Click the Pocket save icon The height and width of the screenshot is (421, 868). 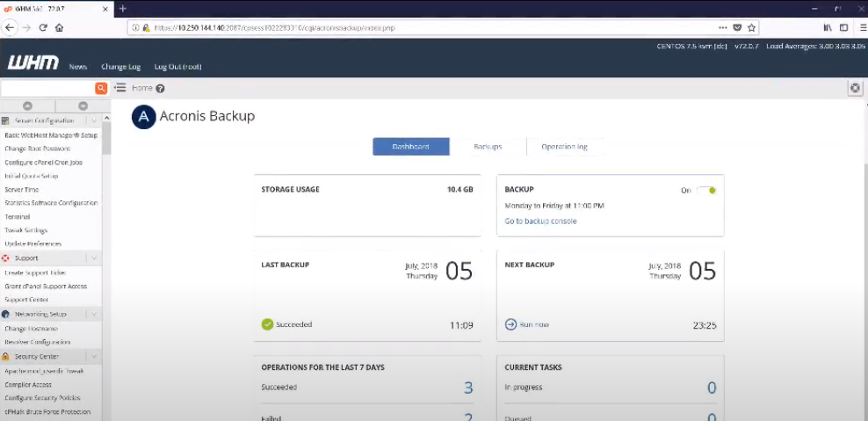click(737, 28)
